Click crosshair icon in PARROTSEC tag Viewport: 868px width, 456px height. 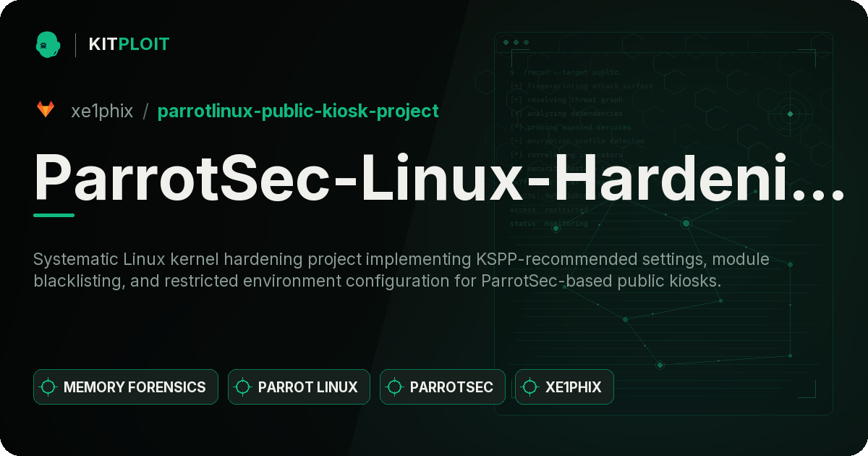(x=395, y=387)
